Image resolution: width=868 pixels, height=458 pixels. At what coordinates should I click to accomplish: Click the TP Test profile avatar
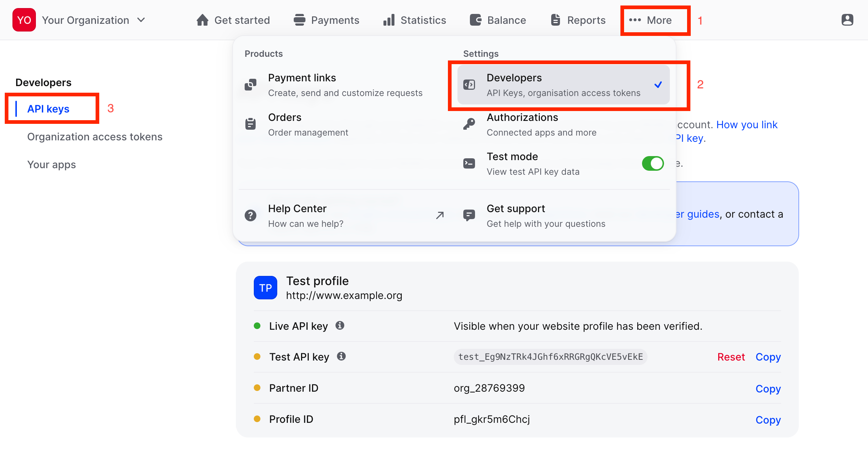pyautogui.click(x=266, y=288)
